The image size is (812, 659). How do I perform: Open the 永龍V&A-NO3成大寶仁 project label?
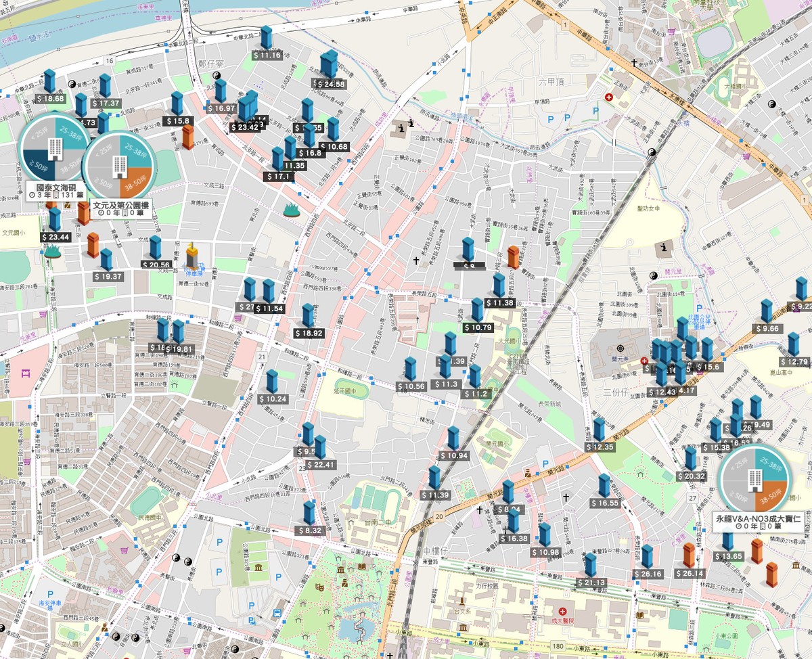coord(759,522)
